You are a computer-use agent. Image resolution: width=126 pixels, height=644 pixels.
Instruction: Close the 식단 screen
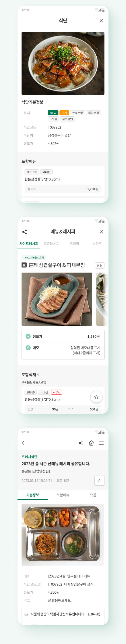[x=101, y=21]
